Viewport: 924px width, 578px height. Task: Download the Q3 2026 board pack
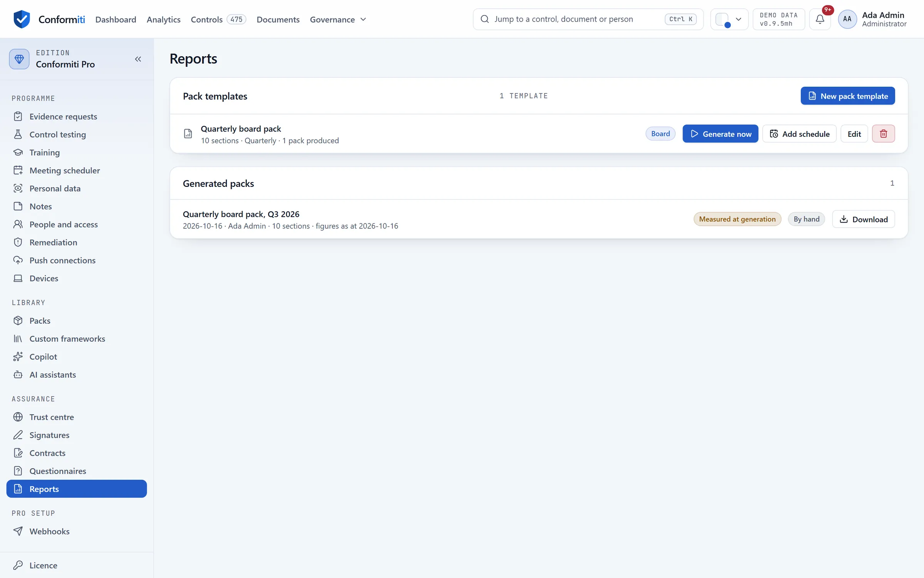click(x=863, y=219)
